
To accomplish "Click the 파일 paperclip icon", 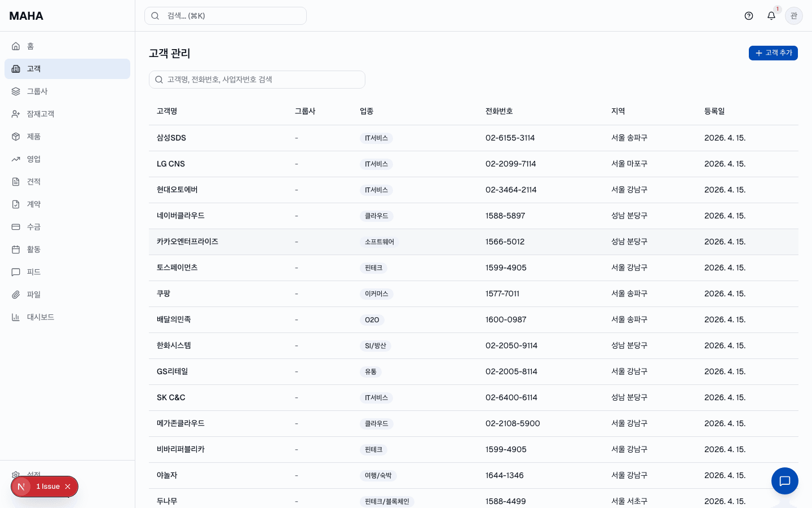I will coord(16,295).
